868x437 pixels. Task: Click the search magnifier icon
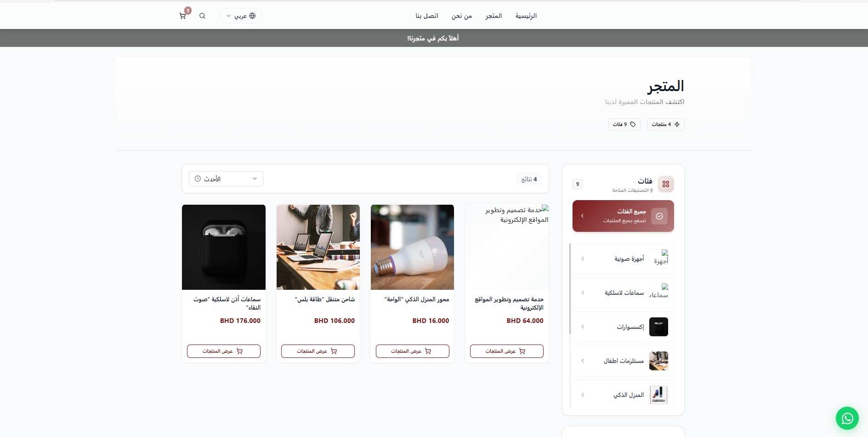pos(202,16)
